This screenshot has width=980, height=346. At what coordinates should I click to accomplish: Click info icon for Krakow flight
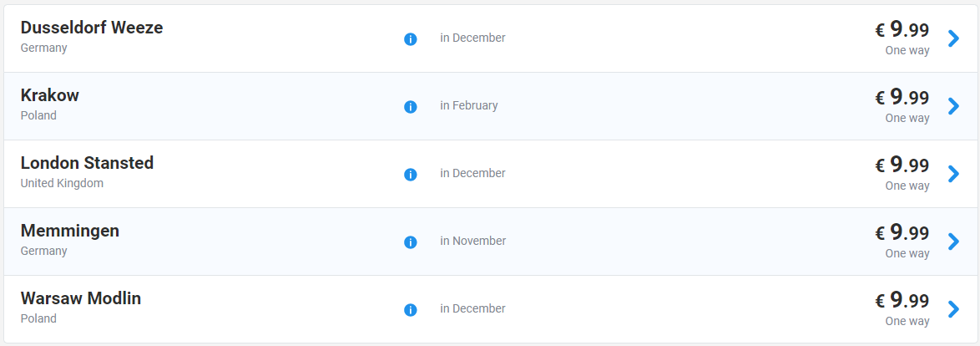click(x=410, y=107)
